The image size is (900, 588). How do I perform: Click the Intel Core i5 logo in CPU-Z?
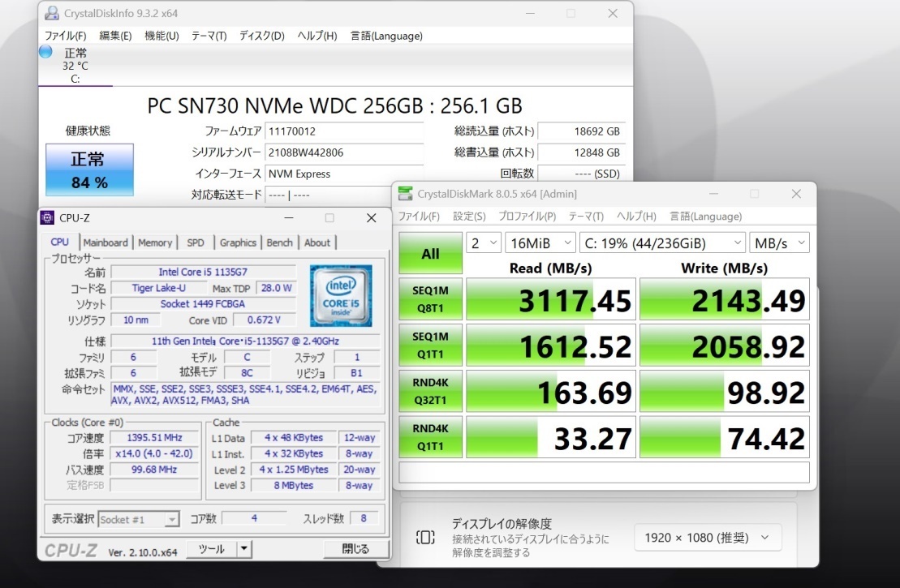click(341, 295)
